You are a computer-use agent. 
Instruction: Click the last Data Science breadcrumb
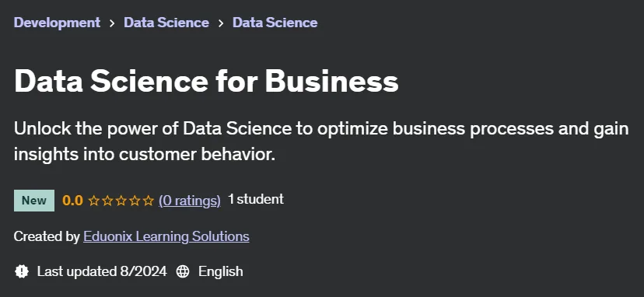pos(275,23)
